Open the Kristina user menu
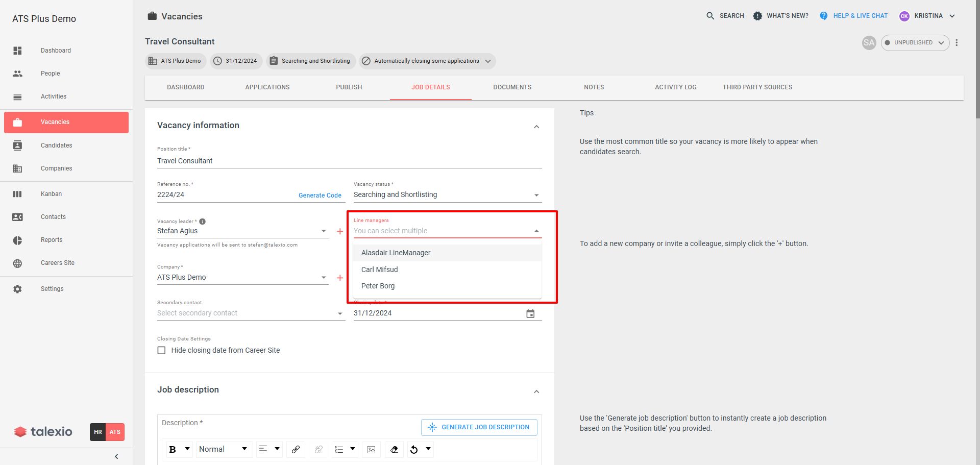 point(927,16)
